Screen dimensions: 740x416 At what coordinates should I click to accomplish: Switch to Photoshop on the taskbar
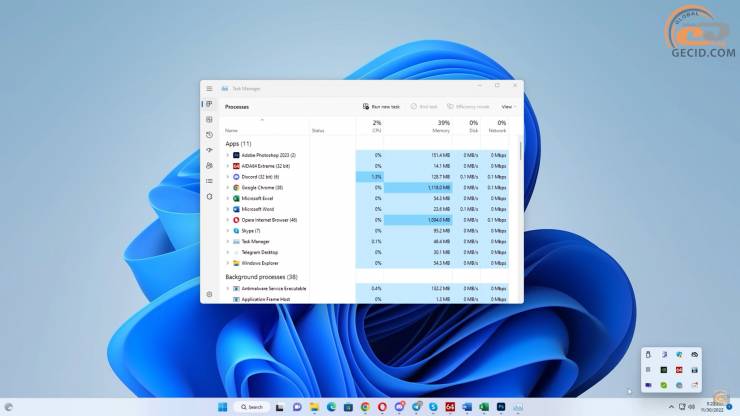pyautogui.click(x=501, y=407)
